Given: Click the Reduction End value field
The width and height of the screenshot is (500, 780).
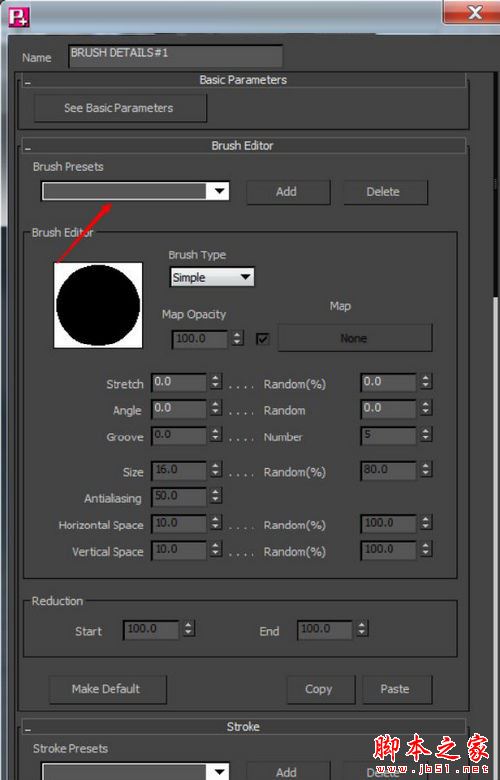Looking at the screenshot, I should click(x=324, y=629).
